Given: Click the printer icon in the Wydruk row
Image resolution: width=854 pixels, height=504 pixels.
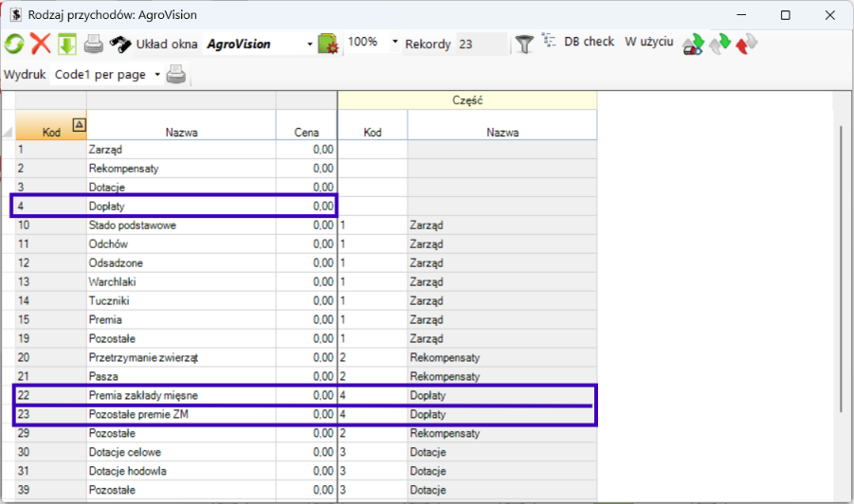Looking at the screenshot, I should (176, 74).
